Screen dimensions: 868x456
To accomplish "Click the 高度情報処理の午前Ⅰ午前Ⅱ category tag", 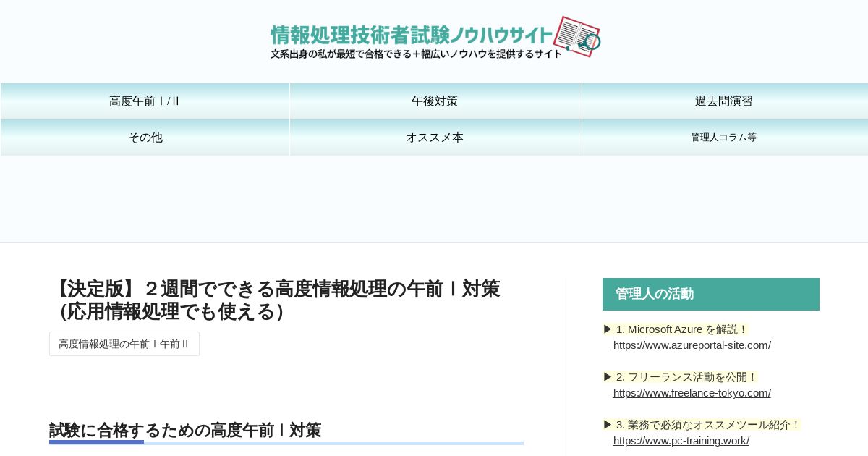I will (124, 344).
